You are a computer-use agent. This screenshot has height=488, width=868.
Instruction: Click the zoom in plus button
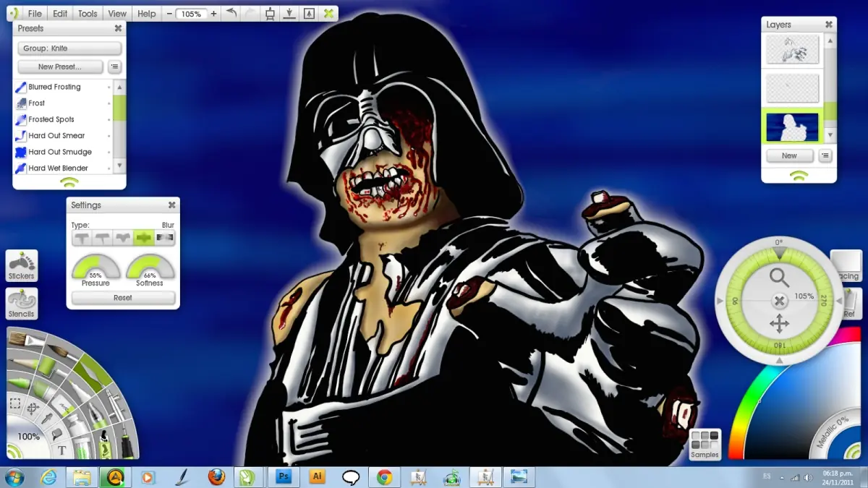[213, 14]
